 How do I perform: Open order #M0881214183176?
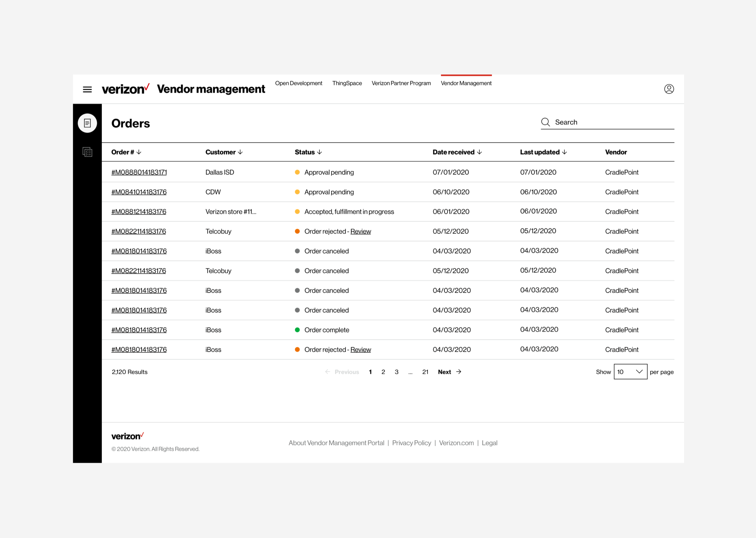139,212
